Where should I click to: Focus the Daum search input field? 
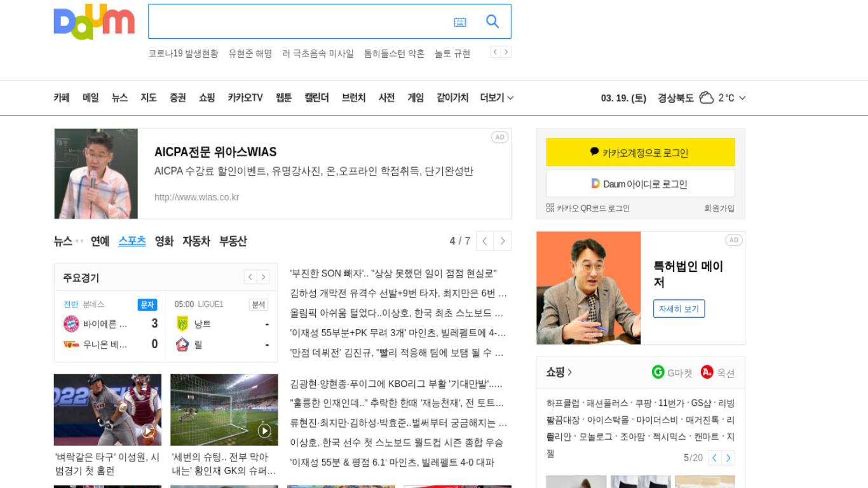[x=299, y=22]
